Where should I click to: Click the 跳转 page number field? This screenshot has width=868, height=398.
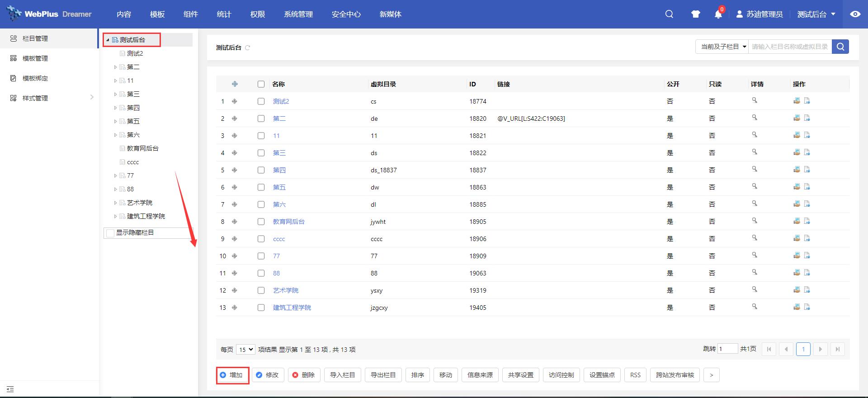tap(728, 349)
